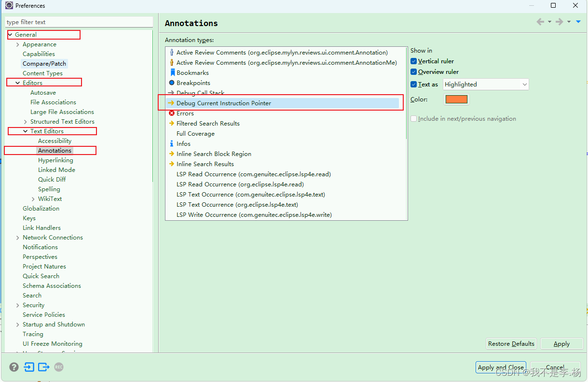Select Hyperlinking in the tree
Image resolution: width=588 pixels, height=382 pixels.
click(x=55, y=160)
